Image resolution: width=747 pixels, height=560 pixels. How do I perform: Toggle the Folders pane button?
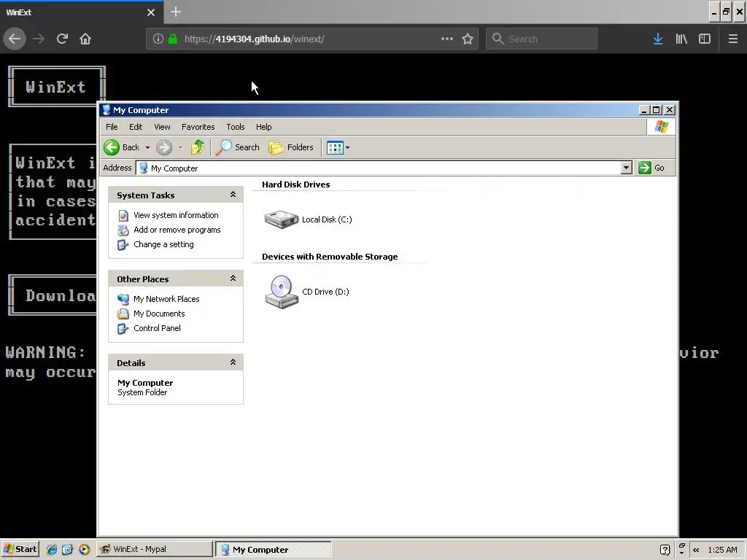tap(291, 147)
